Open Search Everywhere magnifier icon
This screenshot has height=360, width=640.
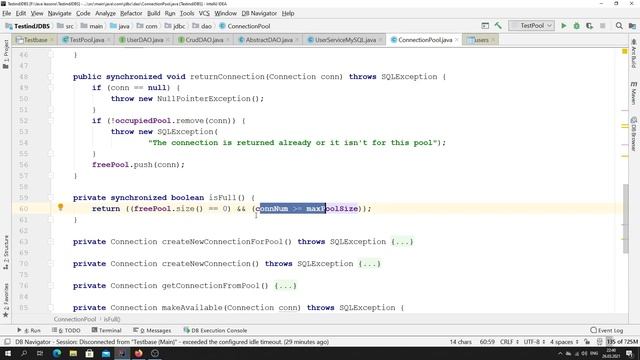coord(619,26)
